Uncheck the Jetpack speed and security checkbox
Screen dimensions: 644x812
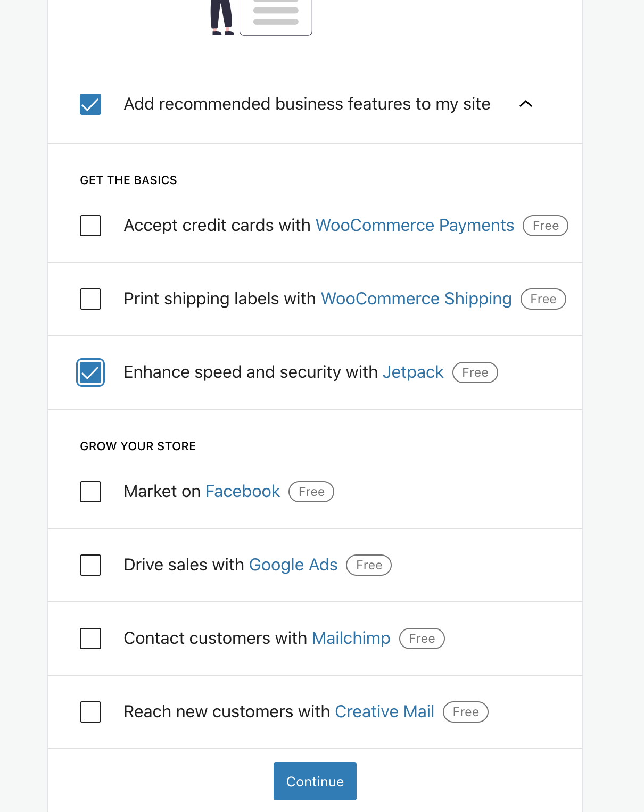tap(90, 372)
